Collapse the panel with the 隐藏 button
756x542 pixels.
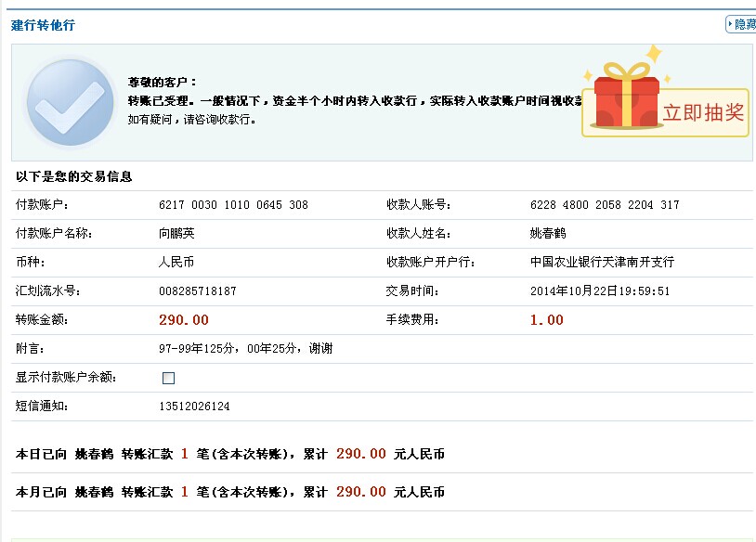click(745, 25)
